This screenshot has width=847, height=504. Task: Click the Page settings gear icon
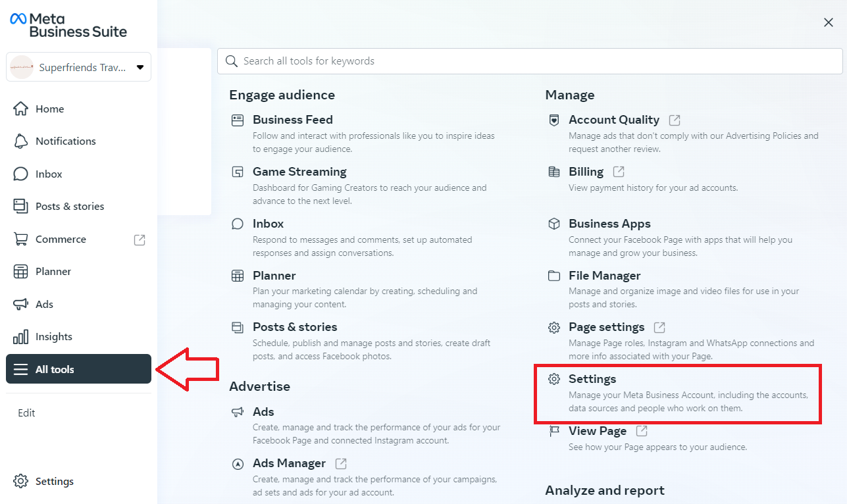point(554,327)
